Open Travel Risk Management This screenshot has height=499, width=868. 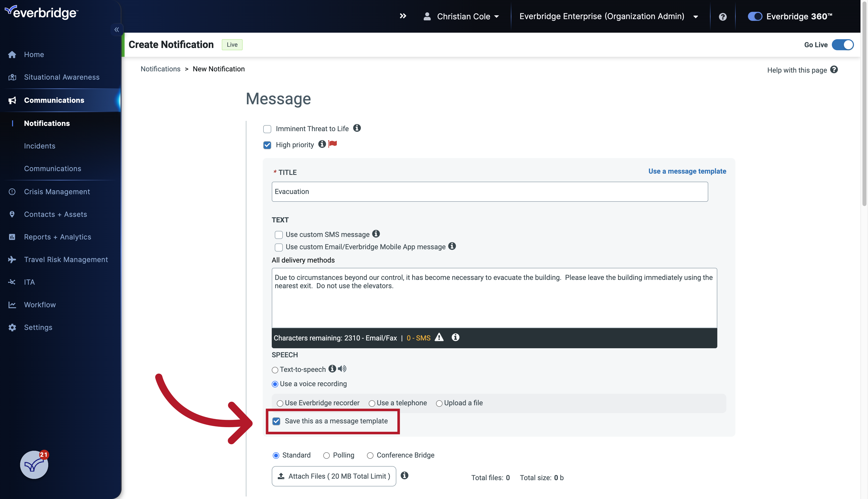(x=66, y=259)
